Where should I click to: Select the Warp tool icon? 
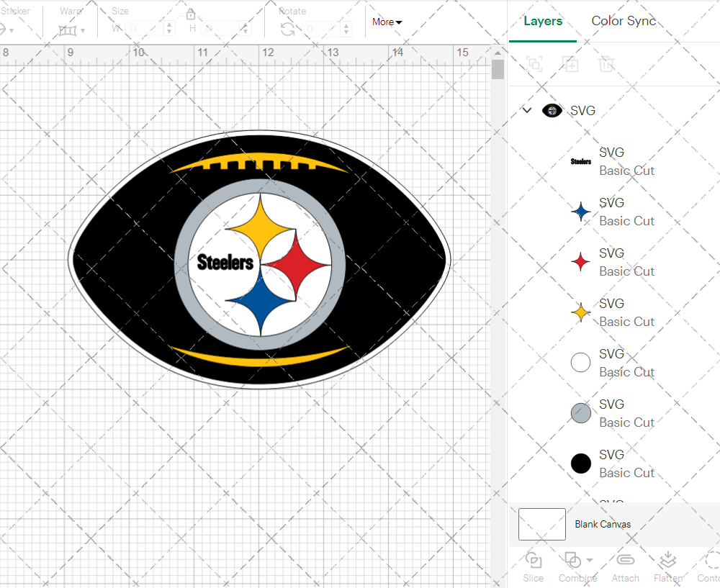pyautogui.click(x=68, y=30)
